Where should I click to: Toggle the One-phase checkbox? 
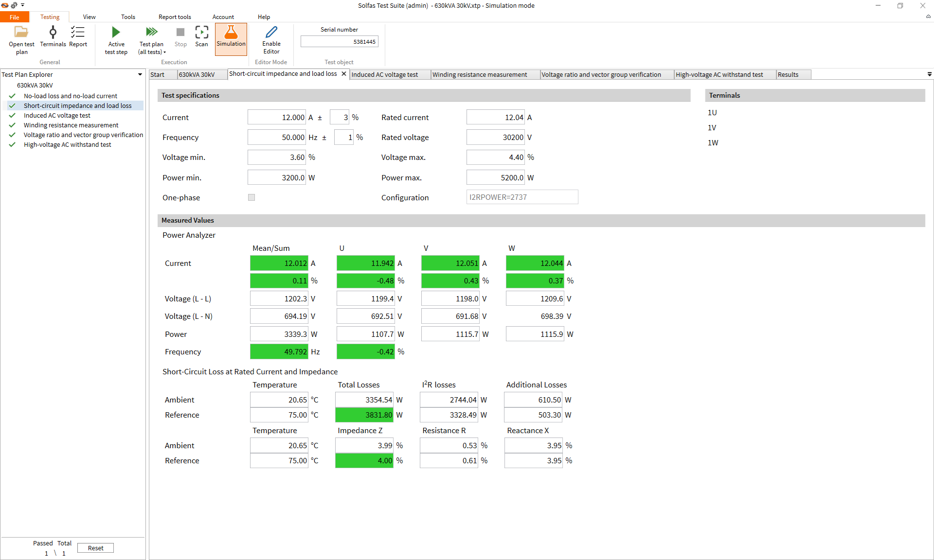251,197
